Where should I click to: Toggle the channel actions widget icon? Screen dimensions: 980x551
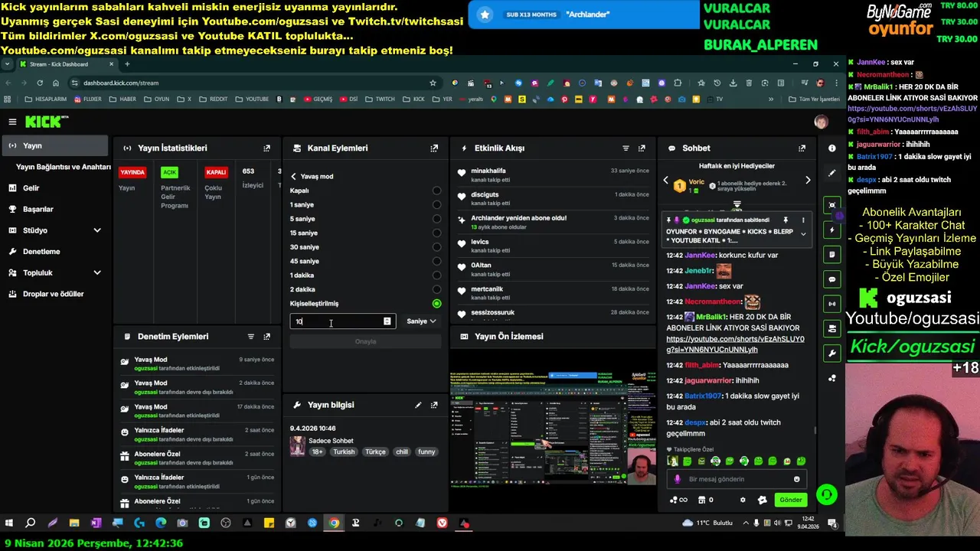[832, 328]
